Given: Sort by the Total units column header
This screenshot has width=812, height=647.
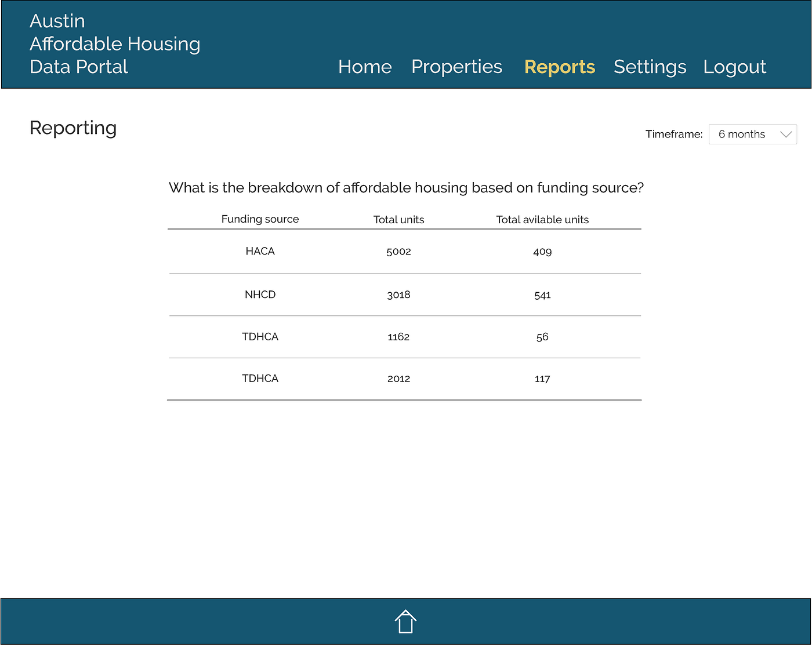Looking at the screenshot, I should pyautogui.click(x=398, y=219).
